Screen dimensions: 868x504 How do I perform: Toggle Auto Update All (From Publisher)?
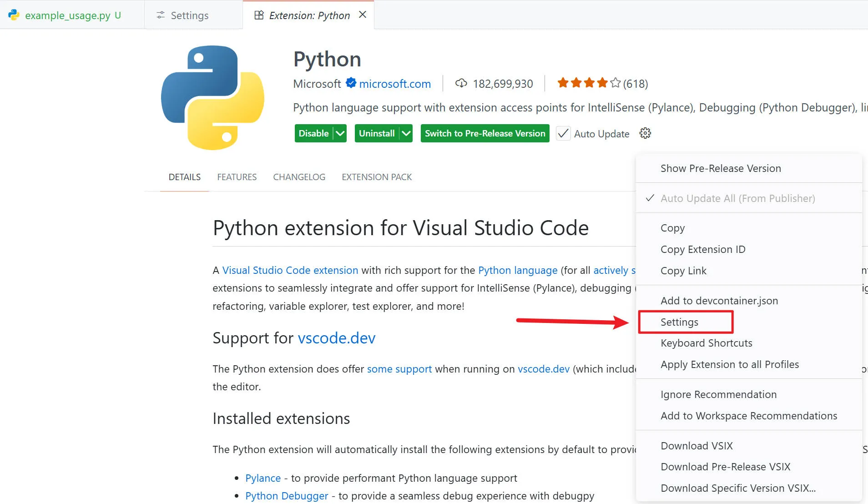737,198
